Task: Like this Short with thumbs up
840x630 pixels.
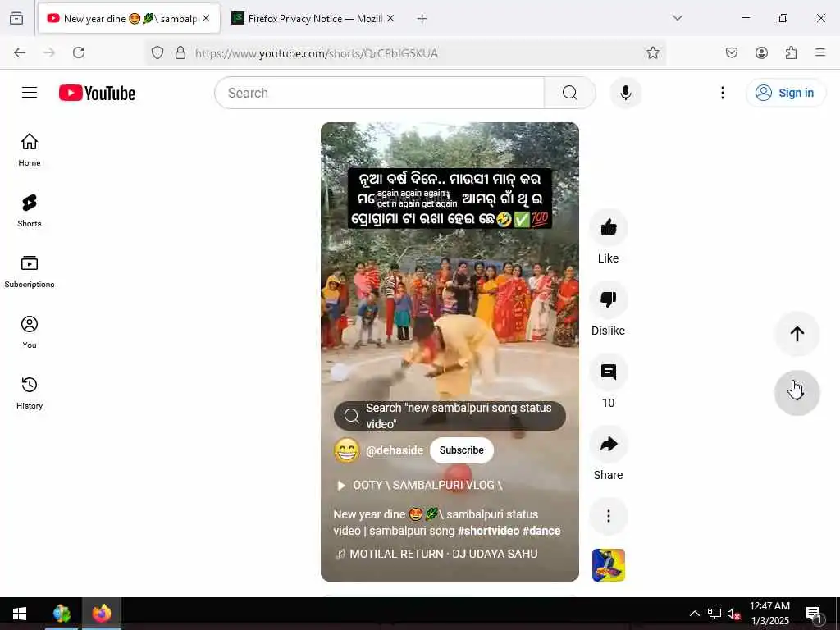Action: coord(608,227)
